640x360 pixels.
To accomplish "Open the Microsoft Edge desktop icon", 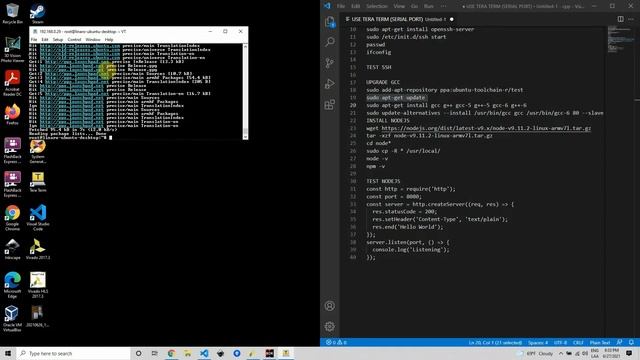I will [x=12, y=285].
